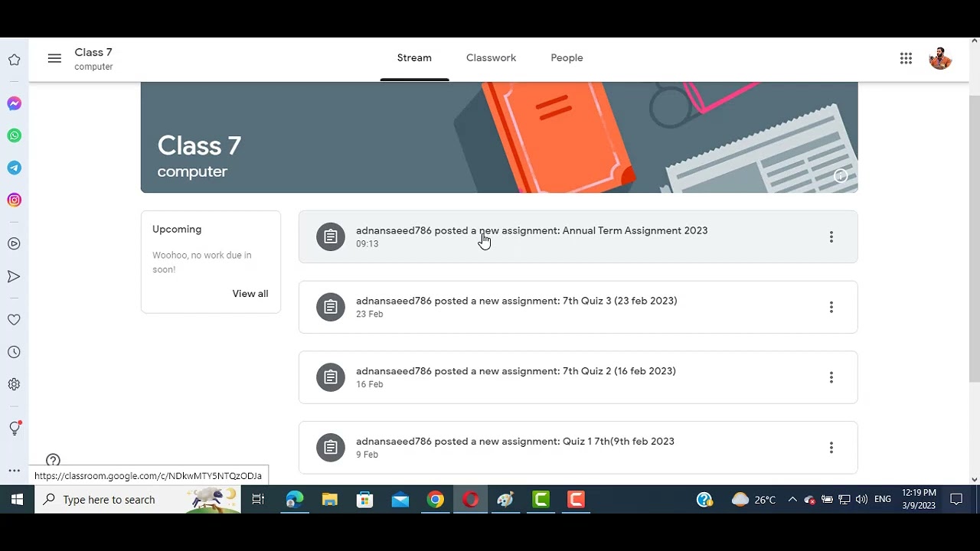Open the Mail app from taskbar
The height and width of the screenshot is (551, 980).
pyautogui.click(x=400, y=500)
